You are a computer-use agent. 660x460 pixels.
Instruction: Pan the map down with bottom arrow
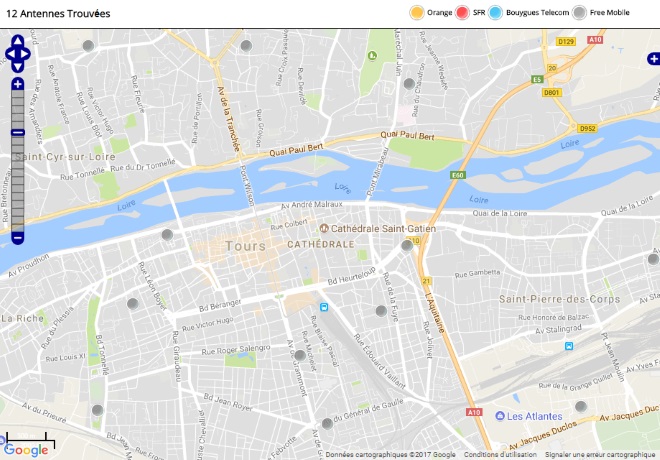pos(18,66)
